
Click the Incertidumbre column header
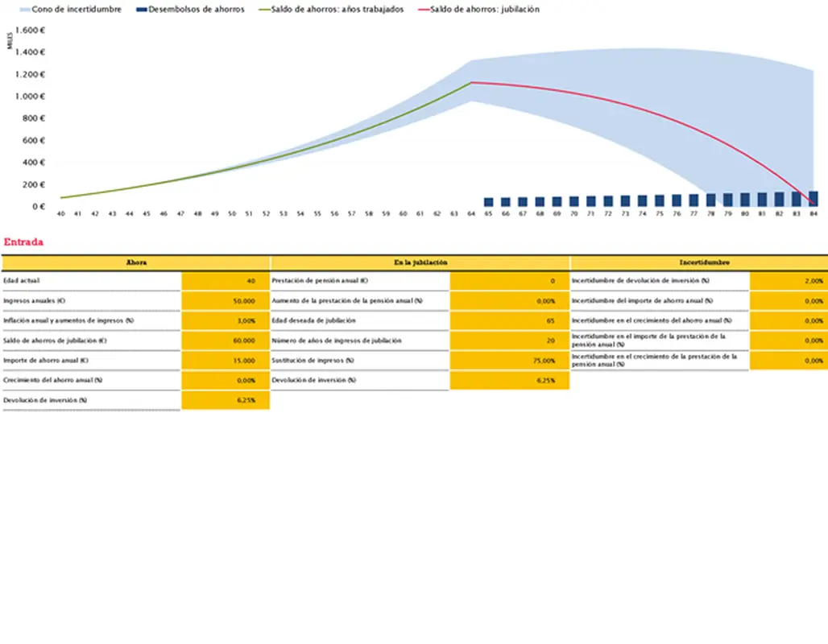coord(698,262)
